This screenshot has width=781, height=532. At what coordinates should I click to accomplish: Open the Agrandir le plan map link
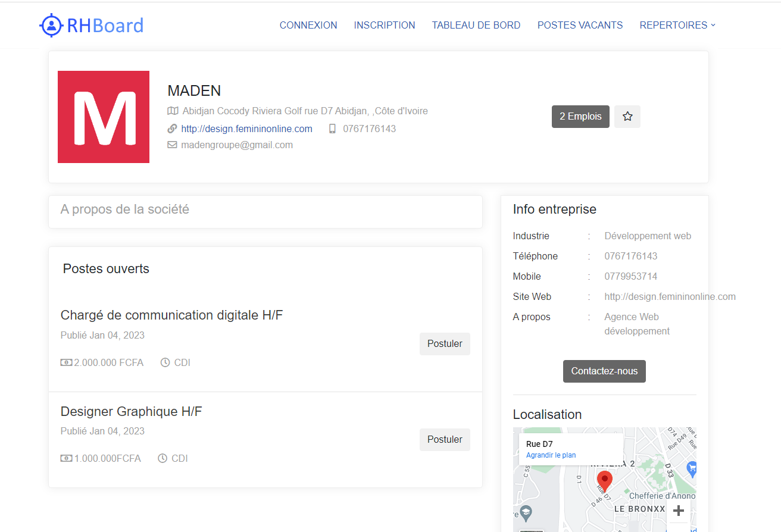point(551,455)
